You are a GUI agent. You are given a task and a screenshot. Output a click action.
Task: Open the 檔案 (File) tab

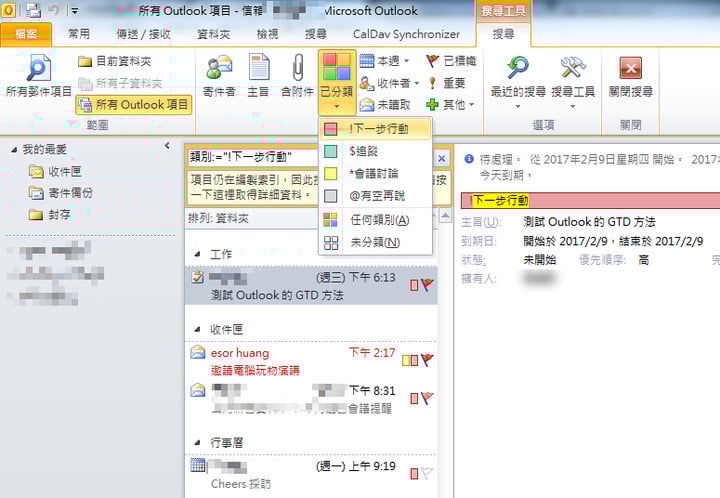click(26, 34)
